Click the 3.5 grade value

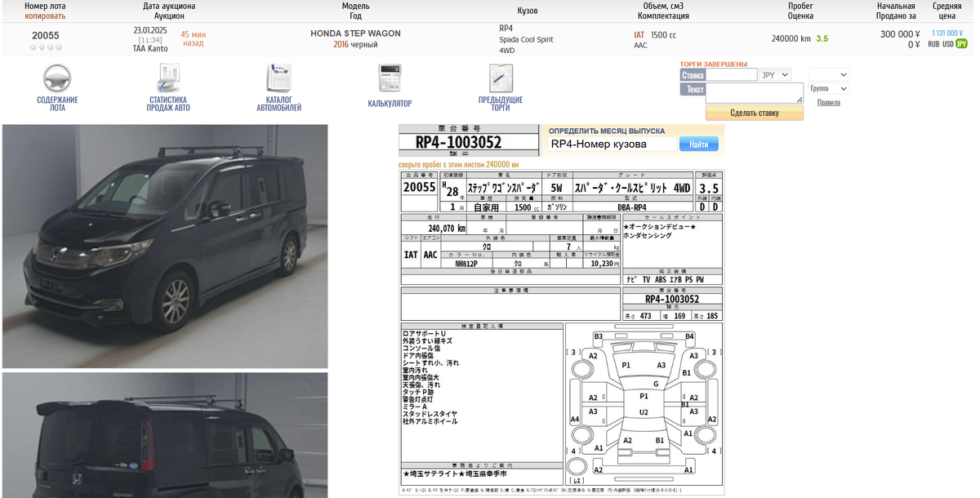click(x=822, y=38)
